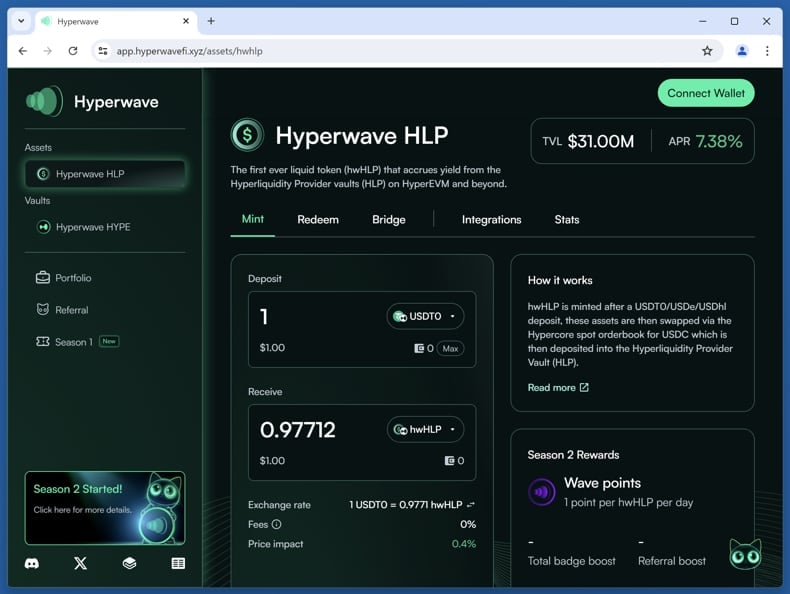
Task: Open the Integrations tab
Action: coord(491,220)
